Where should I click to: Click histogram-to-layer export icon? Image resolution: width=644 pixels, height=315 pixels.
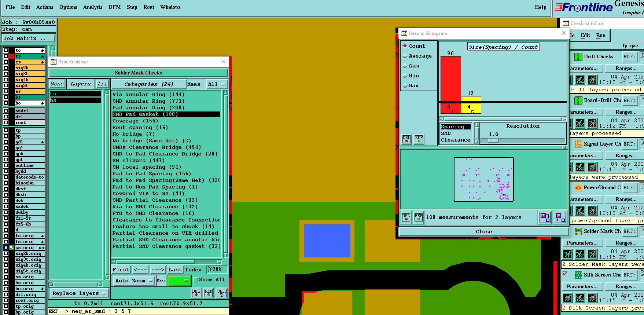click(x=545, y=217)
